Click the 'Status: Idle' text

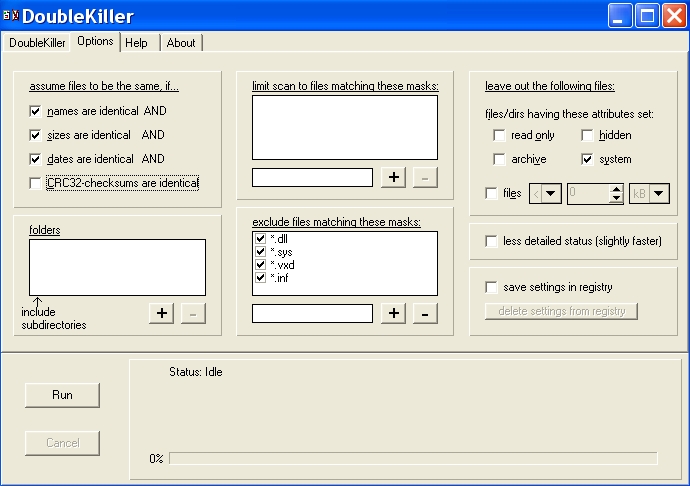click(x=196, y=372)
